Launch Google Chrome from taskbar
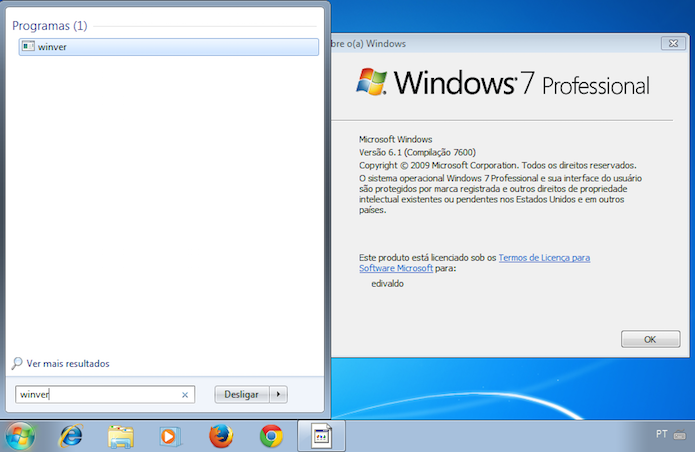 coord(271,436)
